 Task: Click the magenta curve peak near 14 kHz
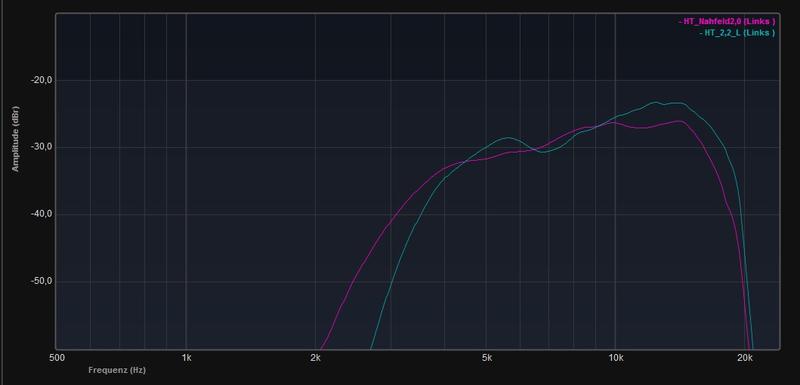[680, 121]
